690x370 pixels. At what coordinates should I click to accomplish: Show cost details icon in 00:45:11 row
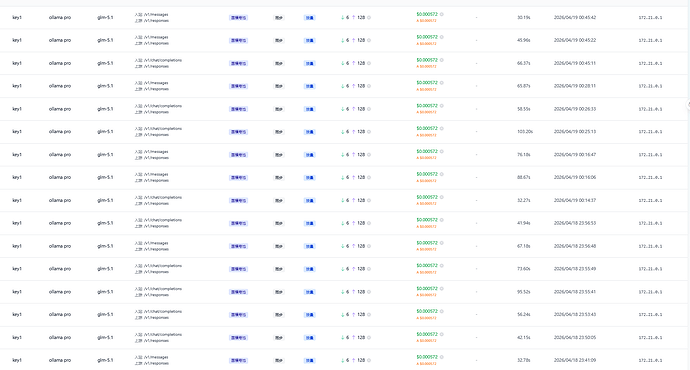click(x=441, y=60)
